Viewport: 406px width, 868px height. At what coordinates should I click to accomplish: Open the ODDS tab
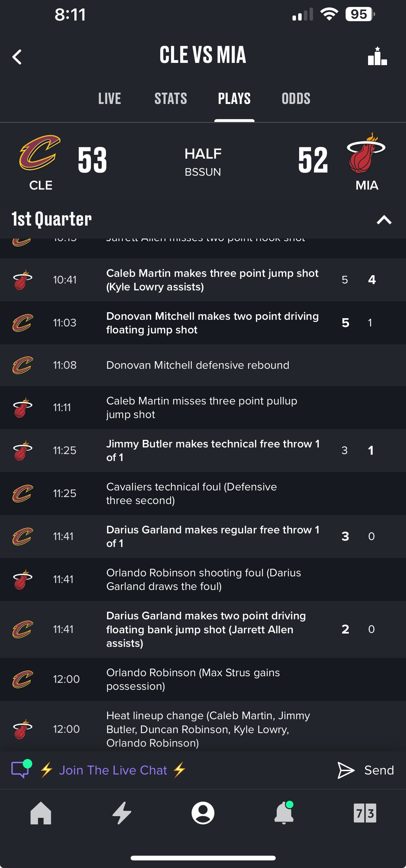click(296, 99)
